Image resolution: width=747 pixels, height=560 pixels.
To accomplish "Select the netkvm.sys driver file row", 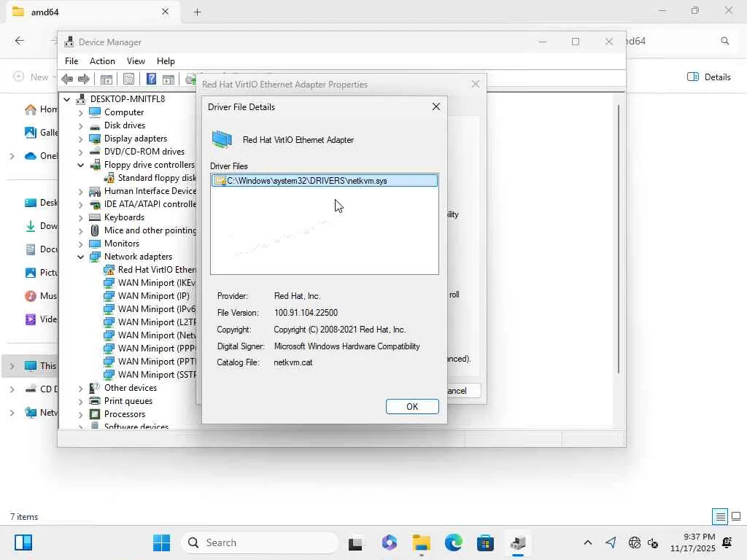I will (x=325, y=181).
